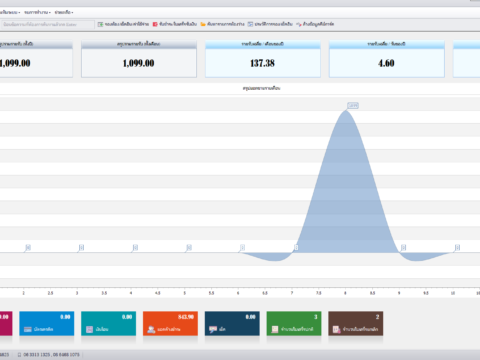Click the chart data marker at x-value 2
Image resolution: width=480 pixels, height=360 pixels.
[28, 247]
